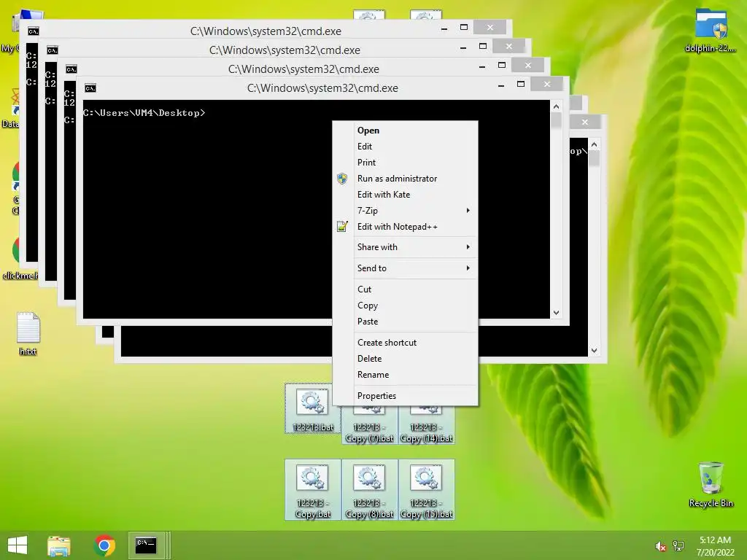Click the front cmd window title bar
The width and height of the screenshot is (747, 560).
pos(322,88)
